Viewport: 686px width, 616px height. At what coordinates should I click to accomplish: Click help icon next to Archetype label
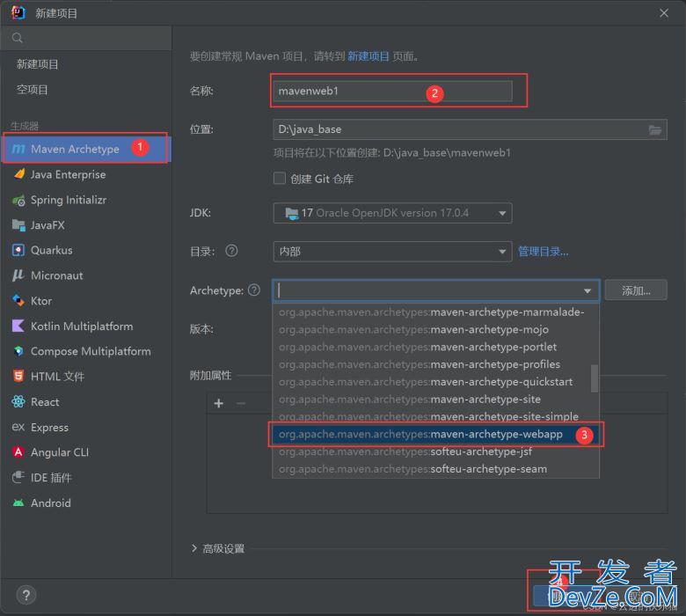click(x=254, y=290)
